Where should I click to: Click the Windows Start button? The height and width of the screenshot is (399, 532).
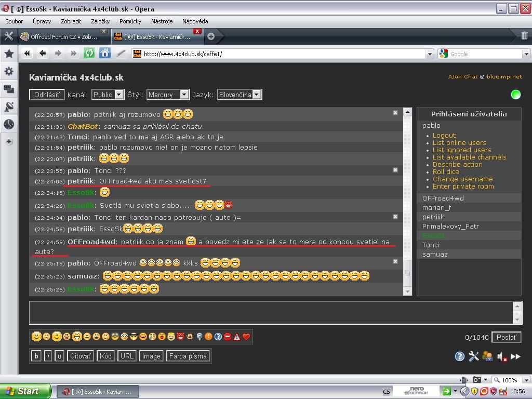(25, 391)
